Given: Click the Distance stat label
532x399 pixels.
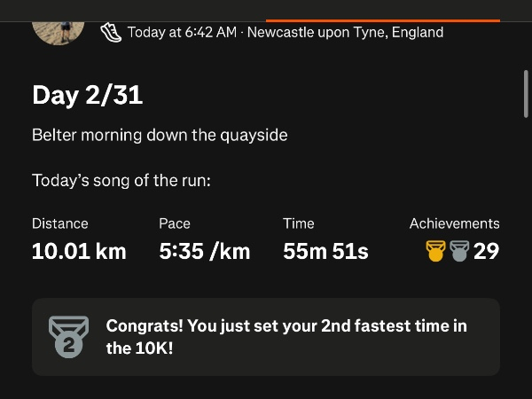Looking at the screenshot, I should pyautogui.click(x=60, y=223).
